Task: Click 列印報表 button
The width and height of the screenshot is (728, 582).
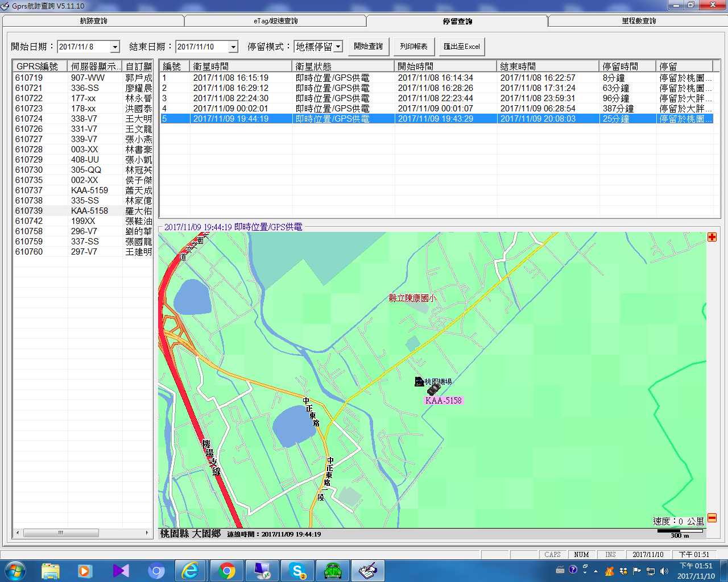Action: click(x=414, y=47)
